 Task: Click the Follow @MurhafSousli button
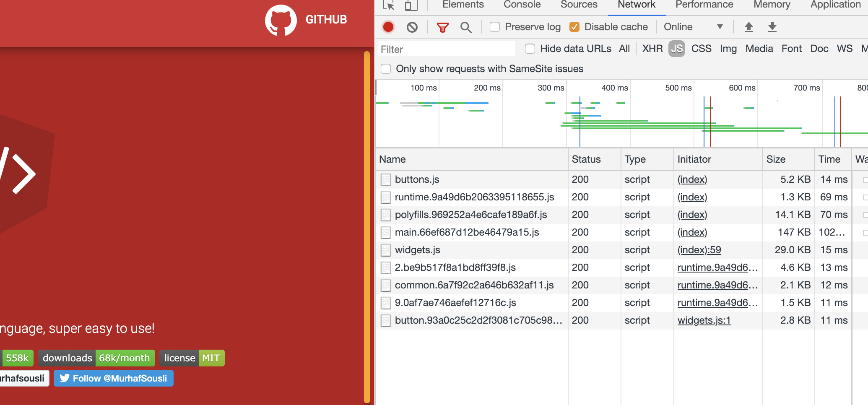tap(113, 378)
